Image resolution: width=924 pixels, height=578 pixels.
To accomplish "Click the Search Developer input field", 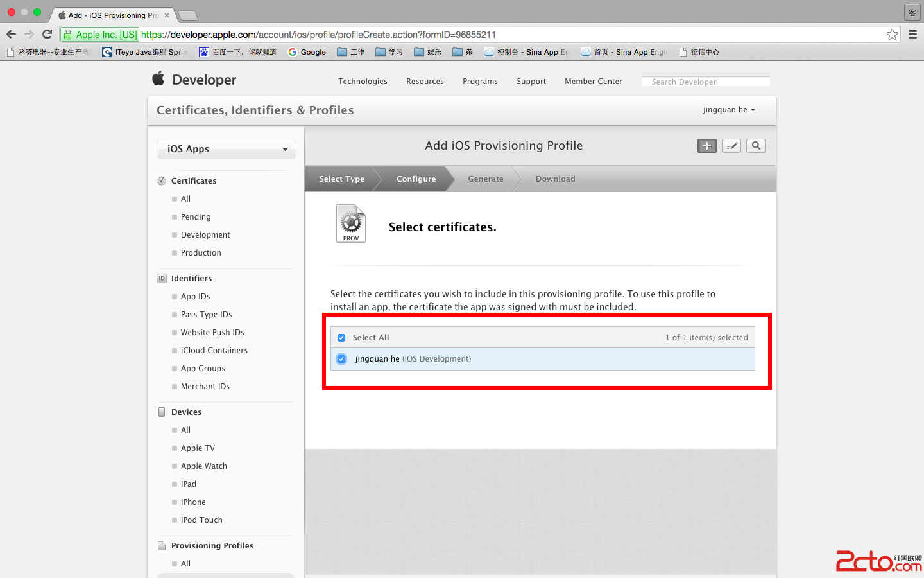I will pos(706,82).
